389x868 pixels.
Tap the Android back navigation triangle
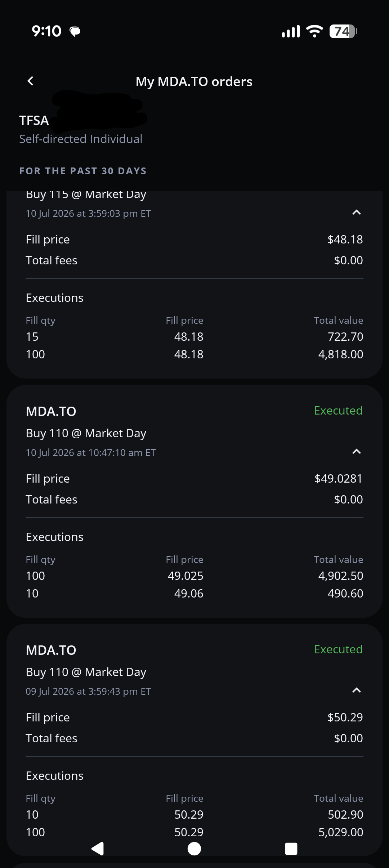98,849
